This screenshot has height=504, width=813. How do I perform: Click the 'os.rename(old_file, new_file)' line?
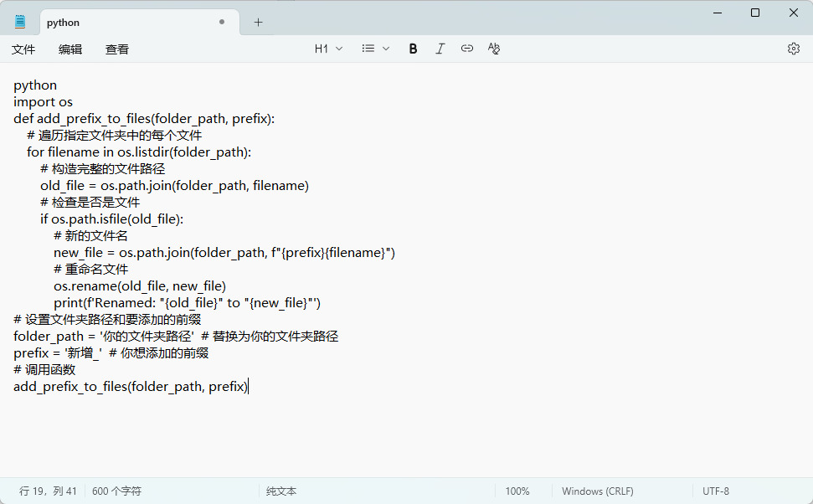pyautogui.click(x=140, y=286)
